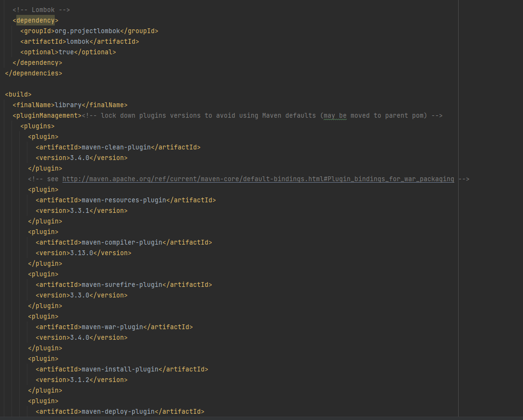Click the <pluginManagement> tag
The image size is (523, 420).
(47, 115)
